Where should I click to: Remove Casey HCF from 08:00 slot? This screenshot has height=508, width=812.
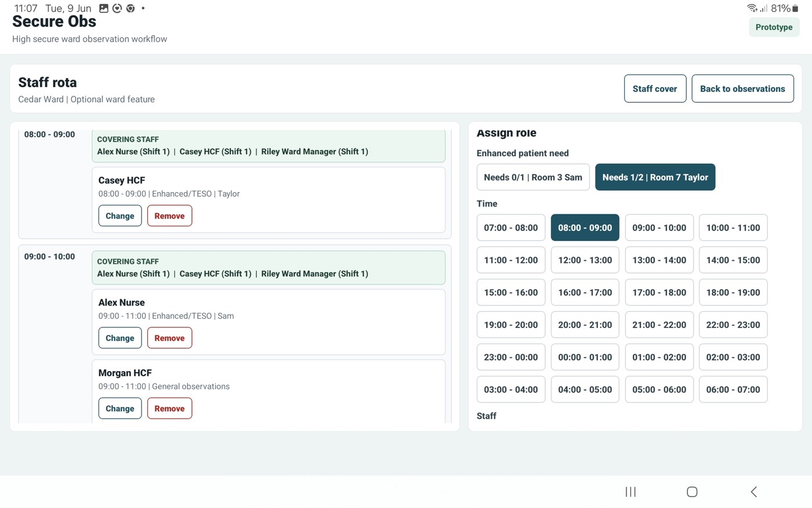point(169,216)
